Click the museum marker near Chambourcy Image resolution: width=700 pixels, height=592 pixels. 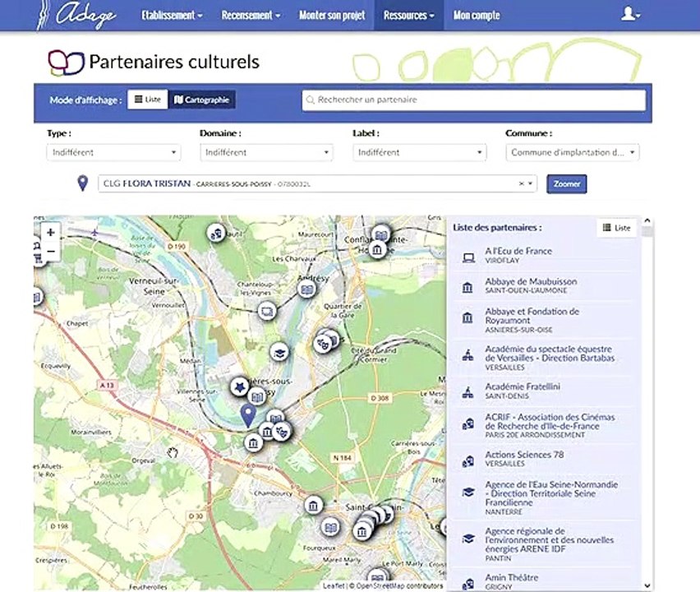click(313, 506)
